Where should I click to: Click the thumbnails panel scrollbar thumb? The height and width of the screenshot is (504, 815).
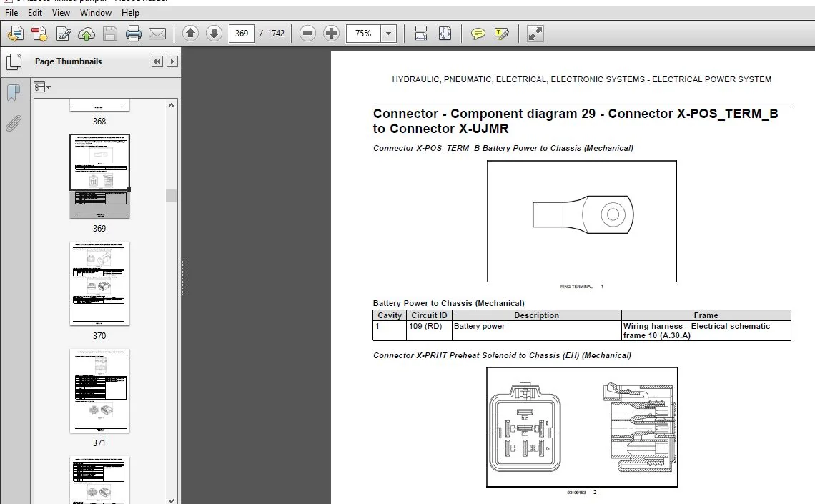pos(171,195)
